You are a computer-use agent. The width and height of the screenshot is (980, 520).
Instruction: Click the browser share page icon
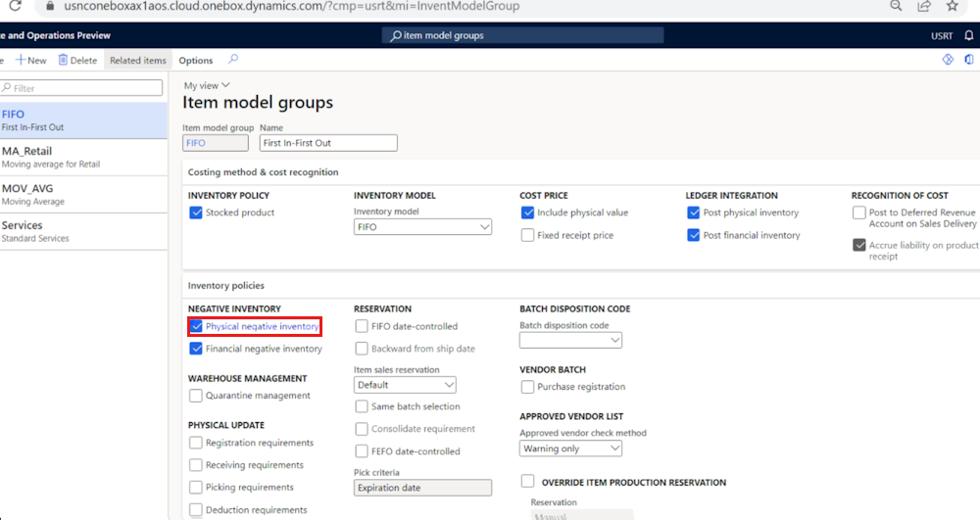924,6
